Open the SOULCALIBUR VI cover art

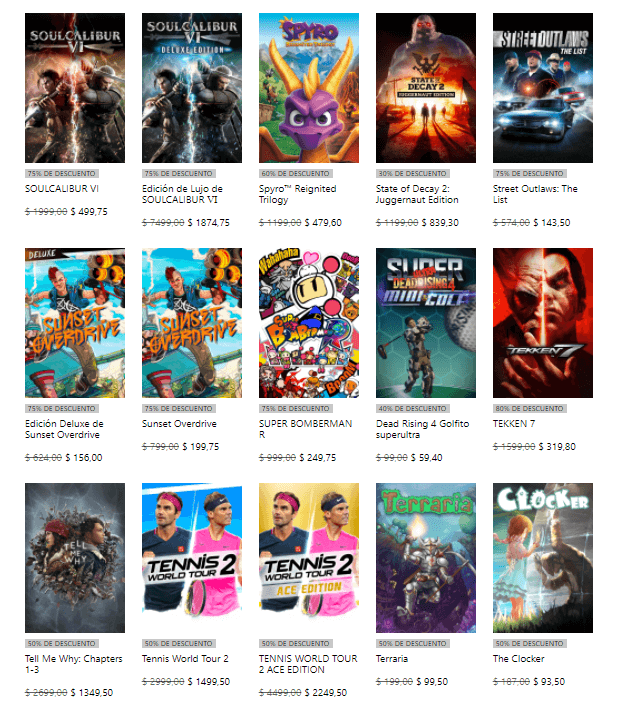75,88
